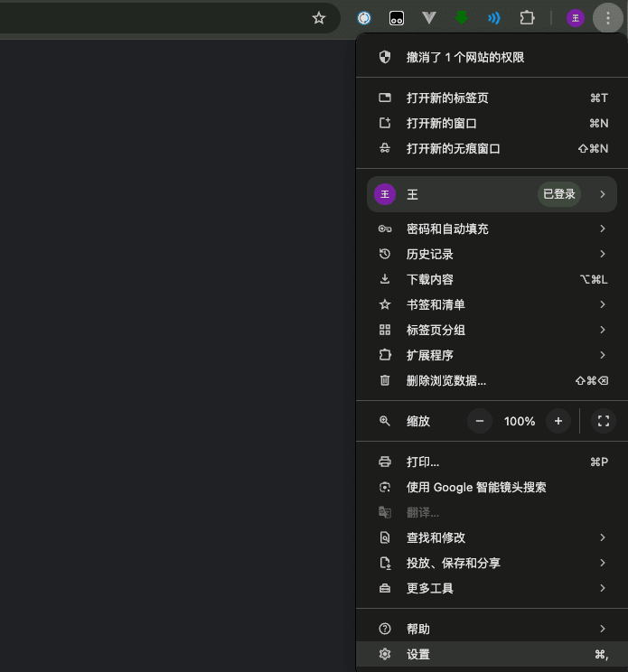The width and height of the screenshot is (628, 672).
Task: Expand 标签页分组 submenu
Action: [492, 330]
